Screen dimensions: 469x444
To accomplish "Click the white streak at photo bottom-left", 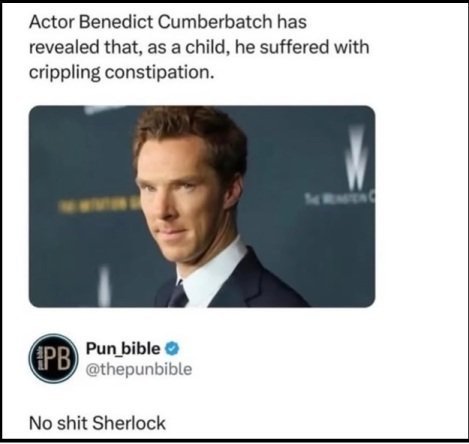I will pos(104,286).
